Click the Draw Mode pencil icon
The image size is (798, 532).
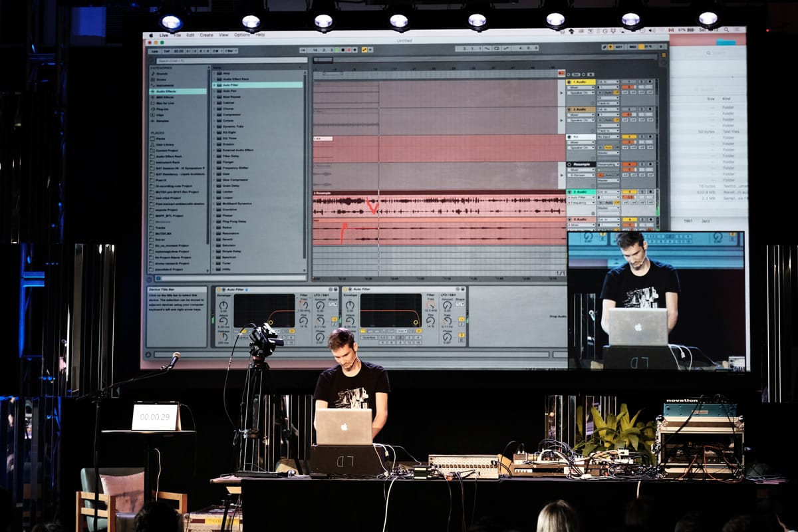click(604, 47)
